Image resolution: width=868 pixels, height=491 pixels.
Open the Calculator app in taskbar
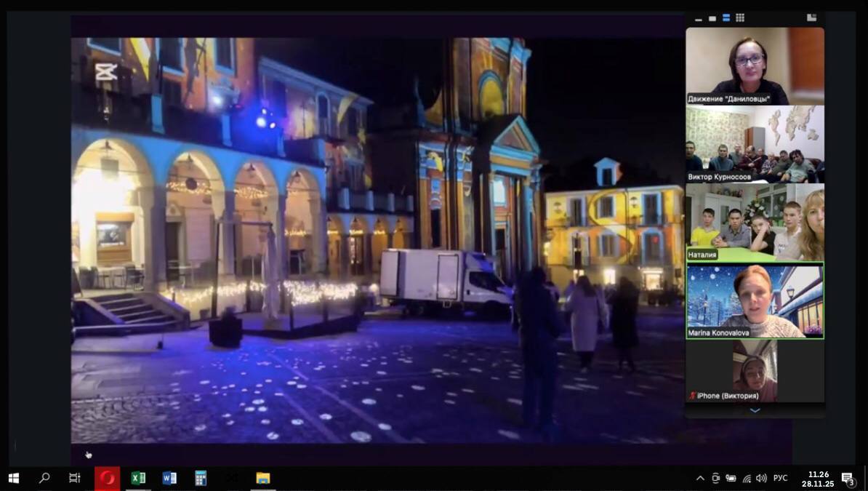pyautogui.click(x=201, y=478)
